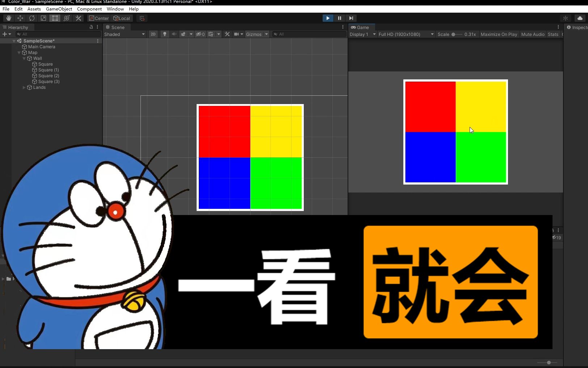Focus Scene view search field

(x=309, y=34)
